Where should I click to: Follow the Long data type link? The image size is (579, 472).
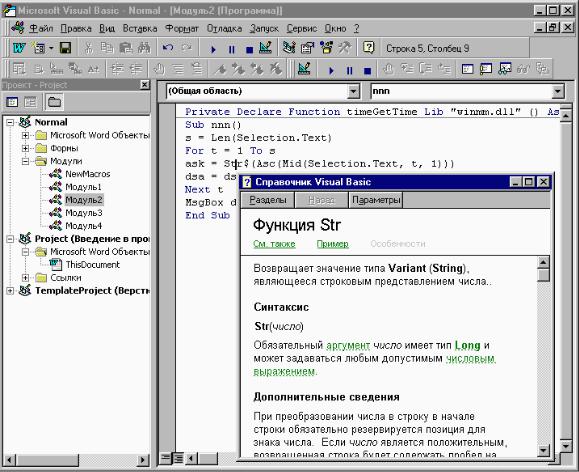point(467,346)
